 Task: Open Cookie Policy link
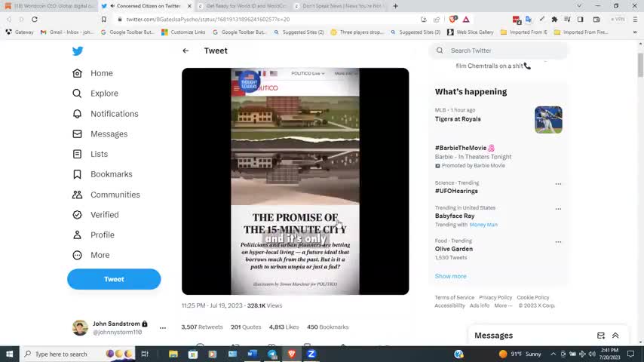click(532, 297)
